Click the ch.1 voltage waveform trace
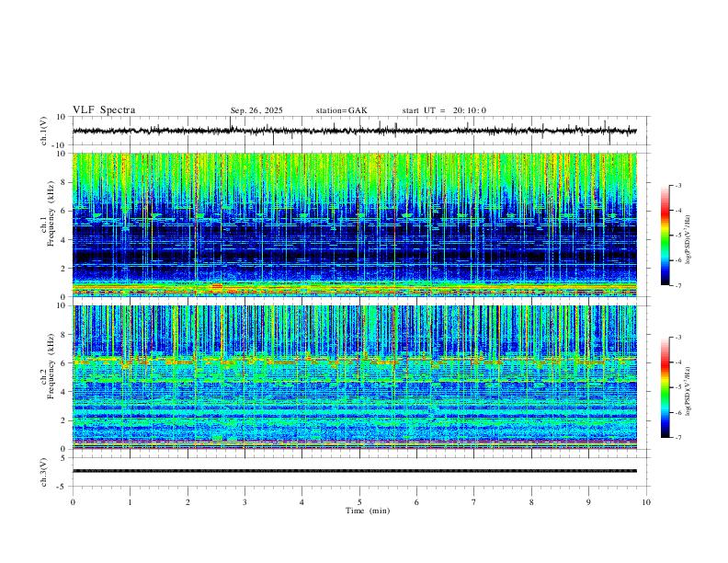 (x=354, y=131)
